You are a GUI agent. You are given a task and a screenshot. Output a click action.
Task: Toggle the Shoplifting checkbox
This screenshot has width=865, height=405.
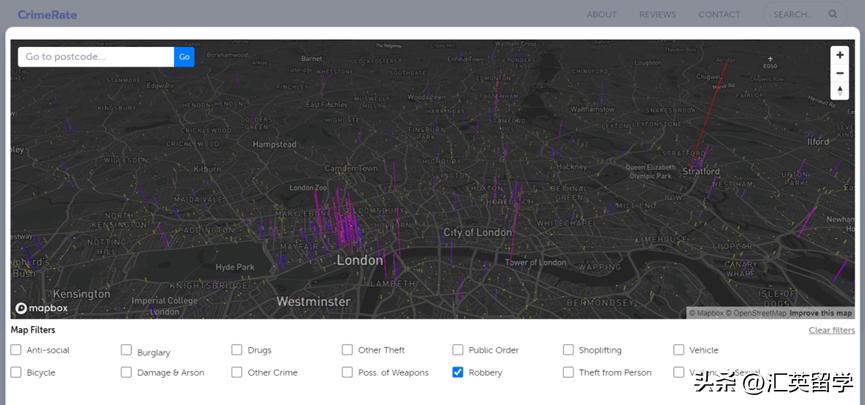[x=568, y=350]
